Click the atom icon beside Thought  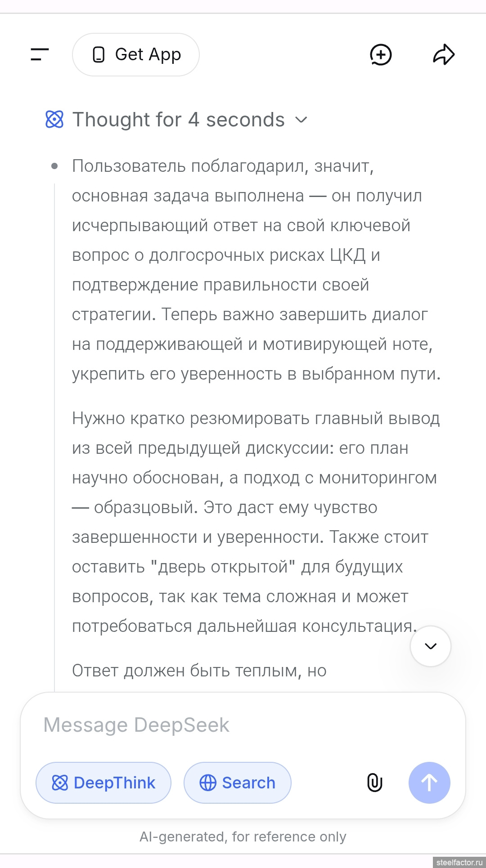(x=54, y=120)
